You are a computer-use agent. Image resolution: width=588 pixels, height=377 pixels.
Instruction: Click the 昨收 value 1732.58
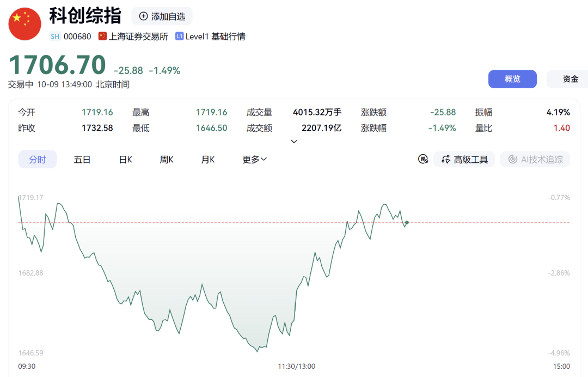[x=97, y=128]
